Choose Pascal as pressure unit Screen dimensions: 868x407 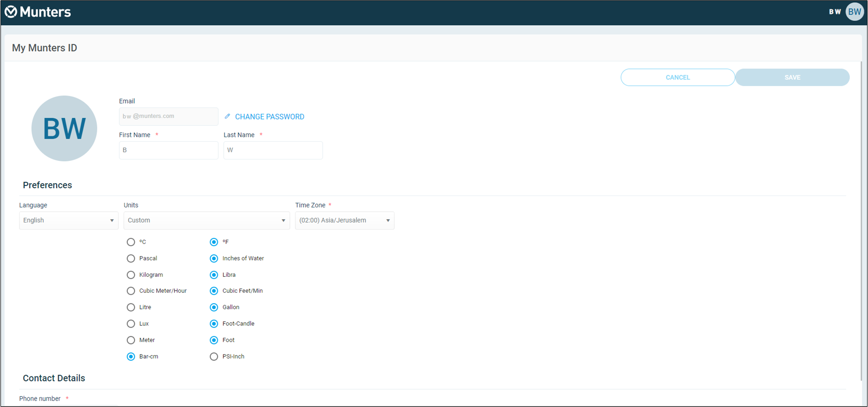coord(131,259)
